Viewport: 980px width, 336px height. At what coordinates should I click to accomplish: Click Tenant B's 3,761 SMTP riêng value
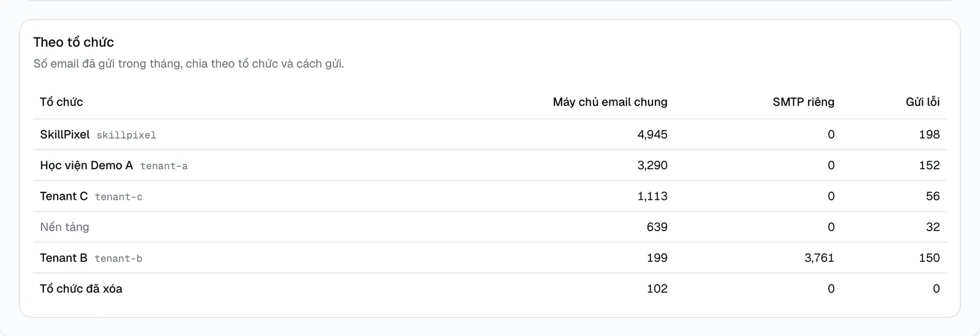click(x=820, y=258)
